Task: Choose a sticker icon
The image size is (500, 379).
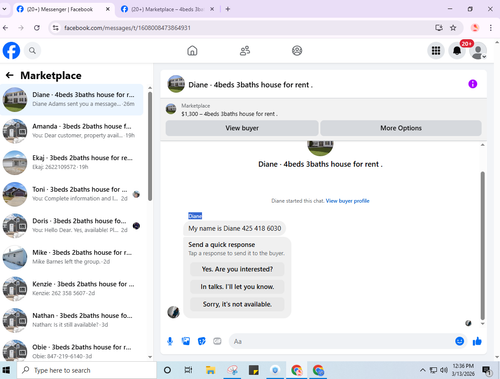Action: pos(202,341)
